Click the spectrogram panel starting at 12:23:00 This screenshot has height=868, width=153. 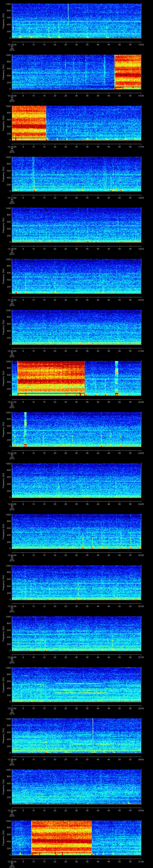(x=76, y=481)
